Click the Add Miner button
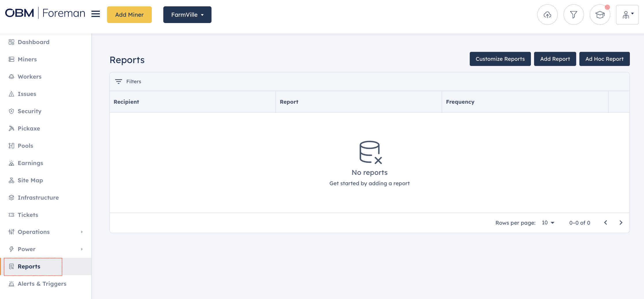 click(129, 15)
